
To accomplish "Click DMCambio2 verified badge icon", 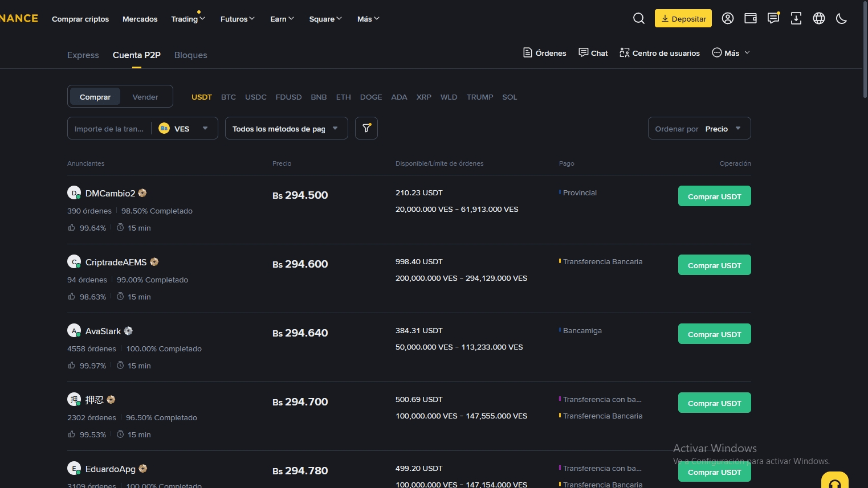I will click(x=142, y=193).
